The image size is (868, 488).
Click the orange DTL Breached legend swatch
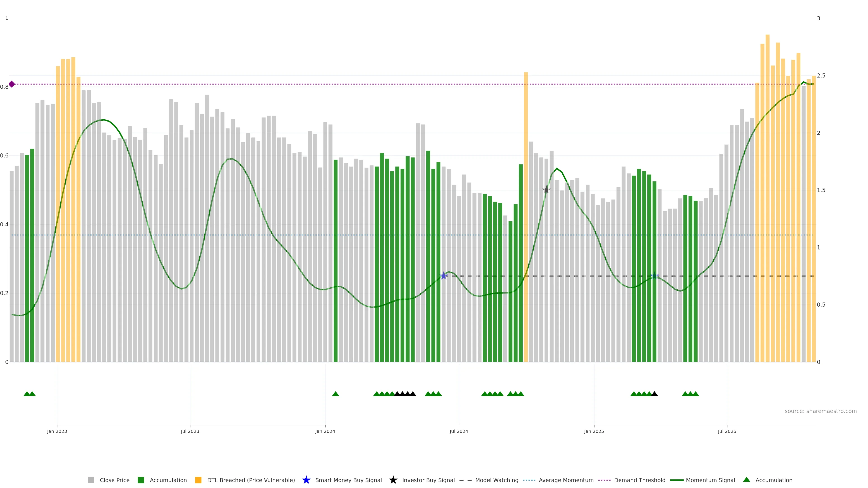click(198, 480)
